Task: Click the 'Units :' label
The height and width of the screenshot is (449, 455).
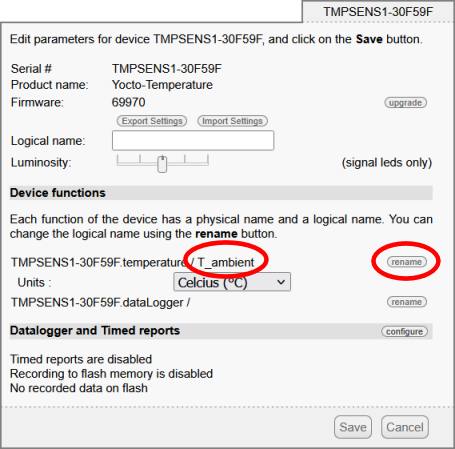Action: pyautogui.click(x=34, y=283)
